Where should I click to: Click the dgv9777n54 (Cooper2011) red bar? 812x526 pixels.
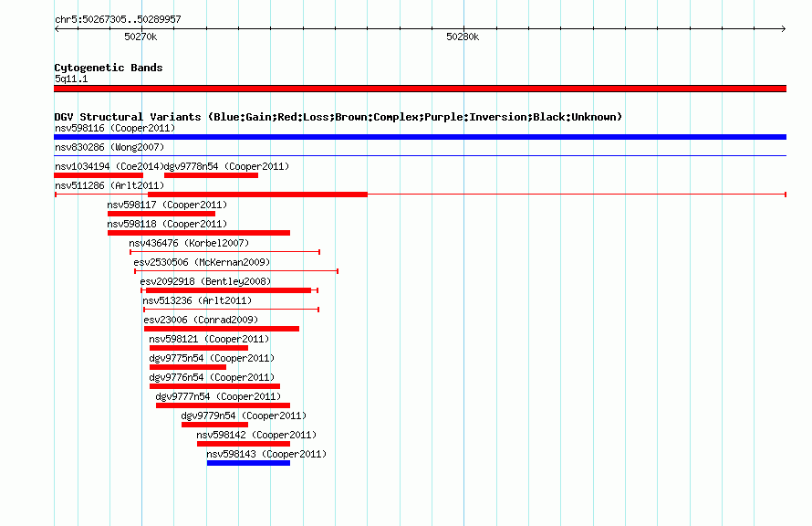(224, 405)
